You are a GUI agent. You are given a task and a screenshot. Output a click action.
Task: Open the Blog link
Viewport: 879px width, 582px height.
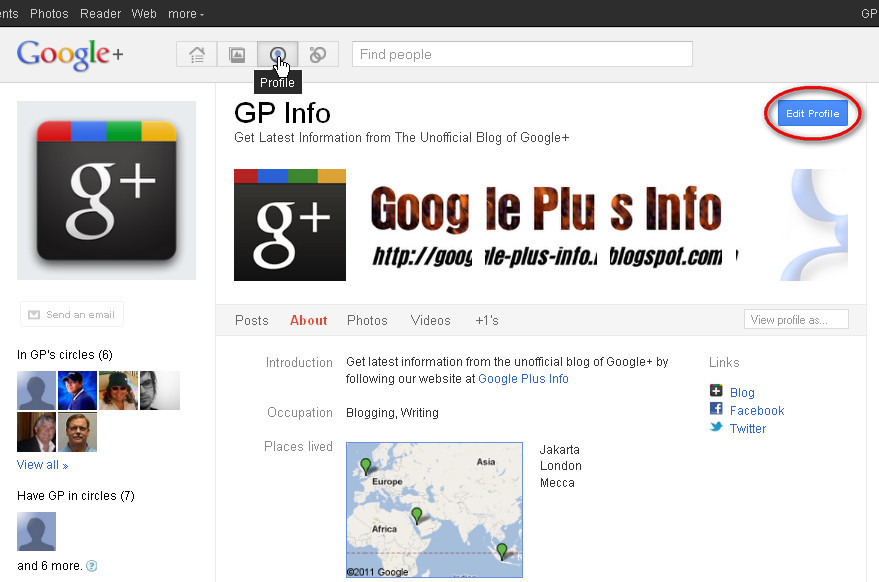click(742, 392)
